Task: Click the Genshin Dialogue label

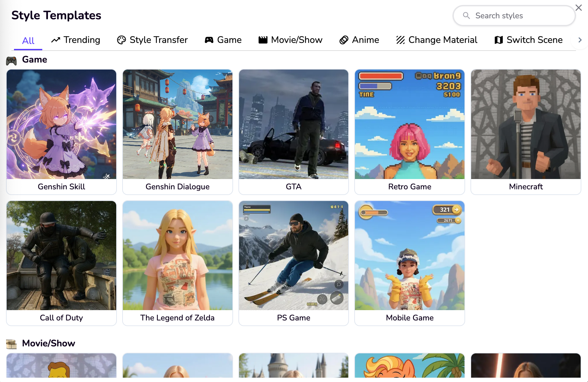Action: [177, 187]
